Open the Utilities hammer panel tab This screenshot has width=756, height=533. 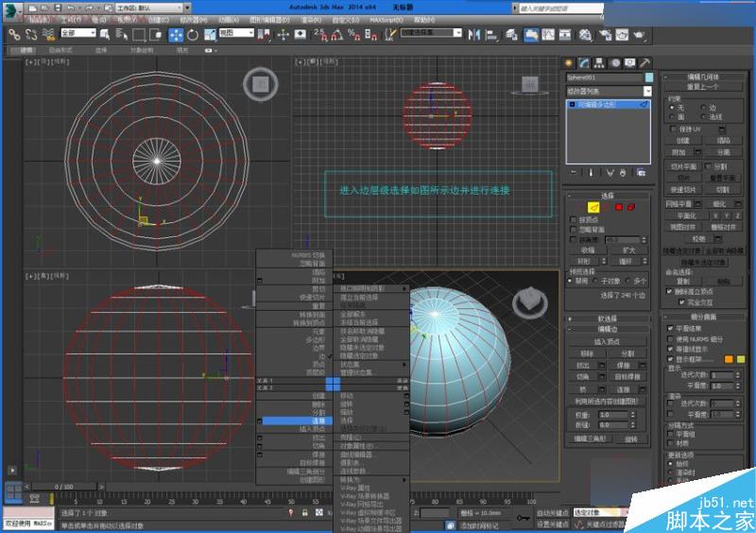click(644, 62)
